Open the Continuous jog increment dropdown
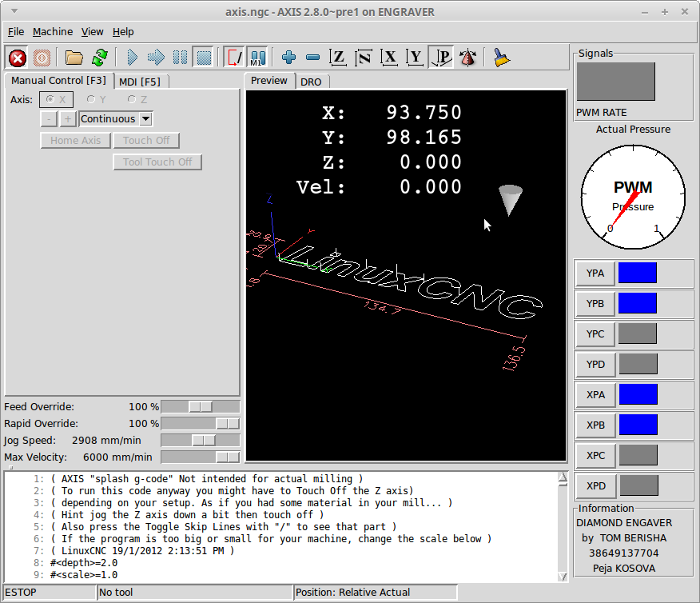This screenshot has width=700, height=603. pyautogui.click(x=116, y=119)
